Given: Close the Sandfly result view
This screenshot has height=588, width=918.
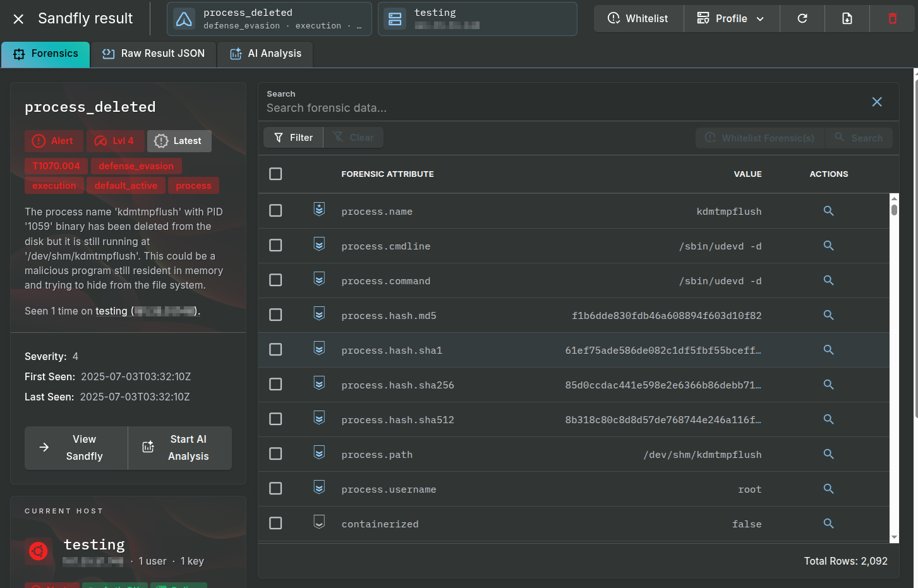Looking at the screenshot, I should [x=18, y=19].
